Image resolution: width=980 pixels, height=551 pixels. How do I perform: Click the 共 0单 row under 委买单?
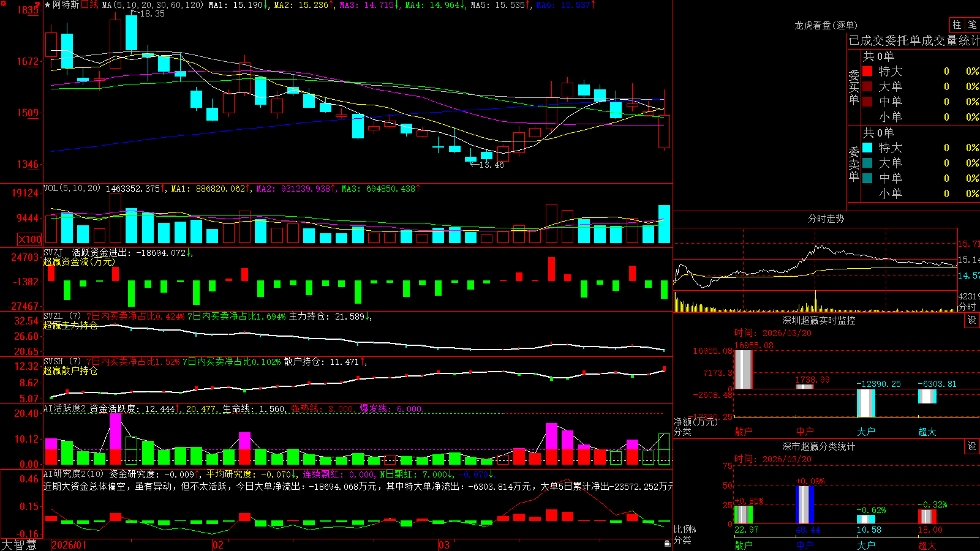878,56
